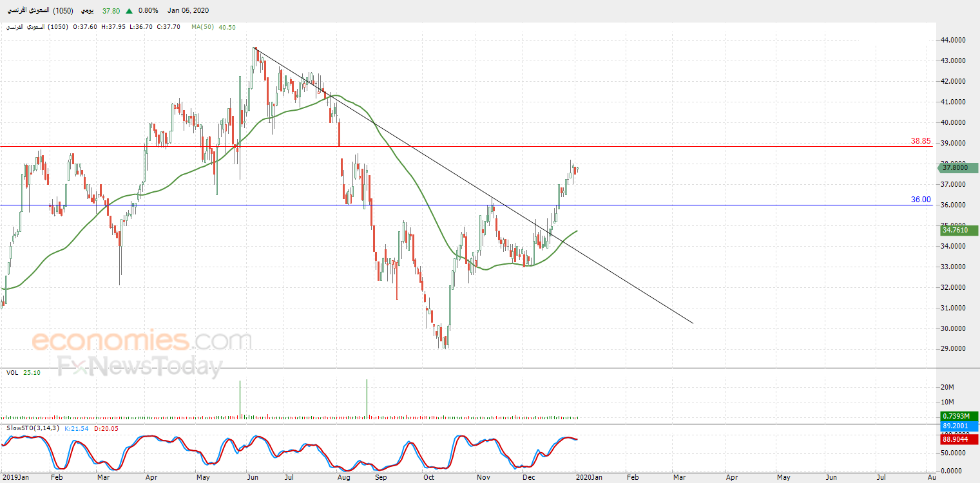Click the 31.0000 price axis label

point(954,308)
